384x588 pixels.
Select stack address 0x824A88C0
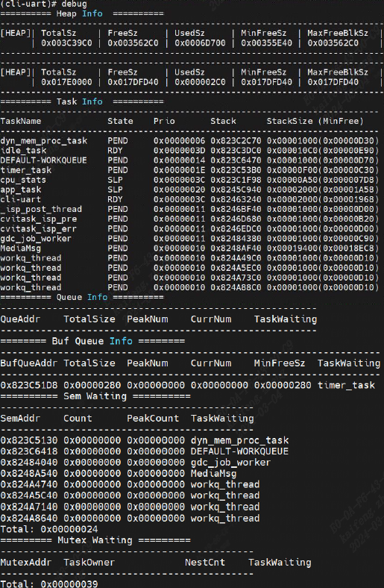[x=236, y=287]
